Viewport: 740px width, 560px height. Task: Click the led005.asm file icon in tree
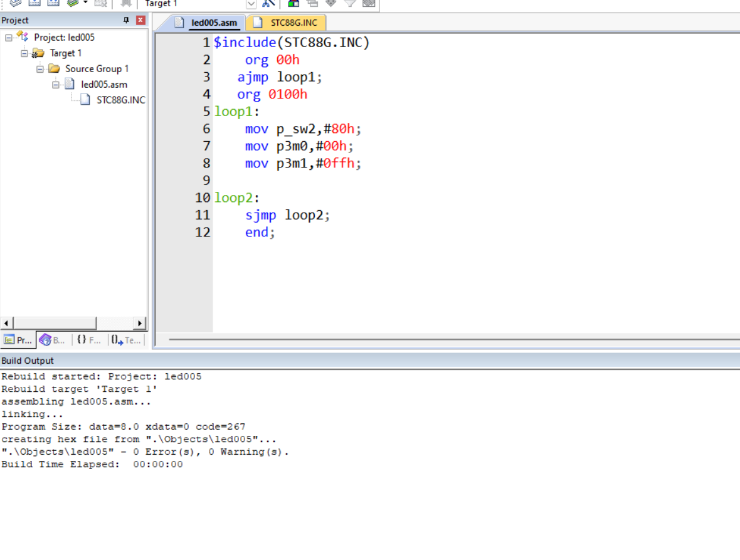pos(70,84)
